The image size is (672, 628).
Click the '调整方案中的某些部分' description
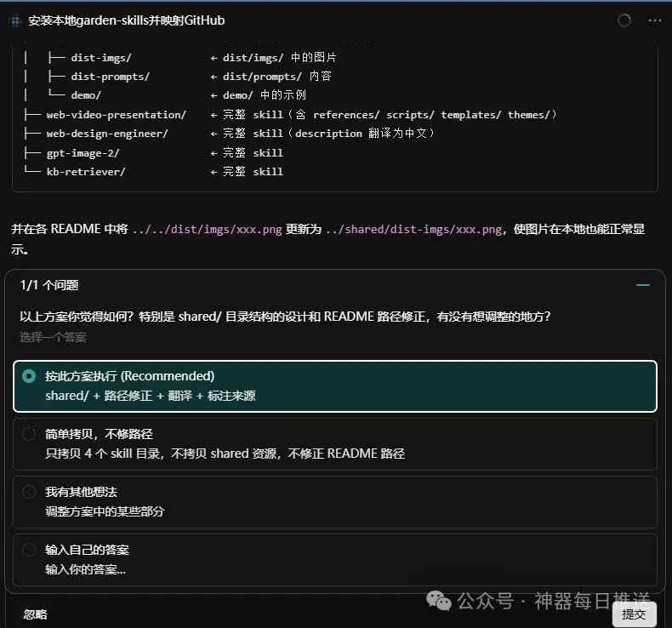click(x=105, y=511)
